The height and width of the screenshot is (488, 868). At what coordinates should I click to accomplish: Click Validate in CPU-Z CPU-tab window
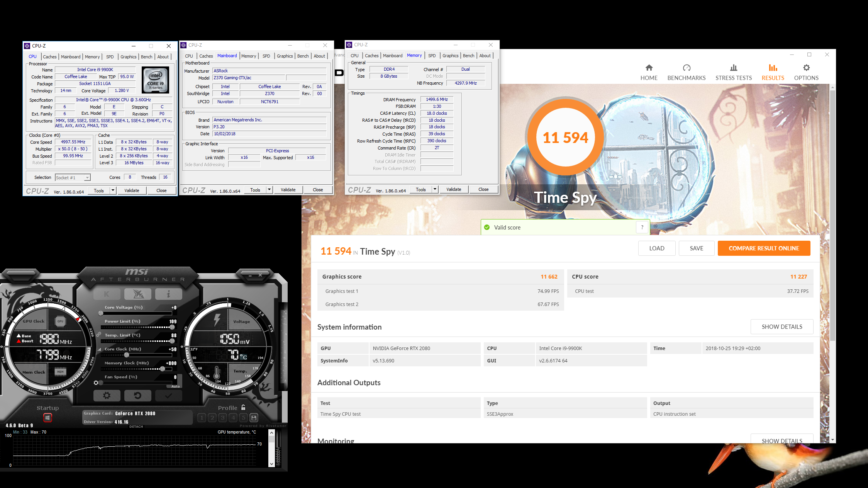pyautogui.click(x=132, y=190)
